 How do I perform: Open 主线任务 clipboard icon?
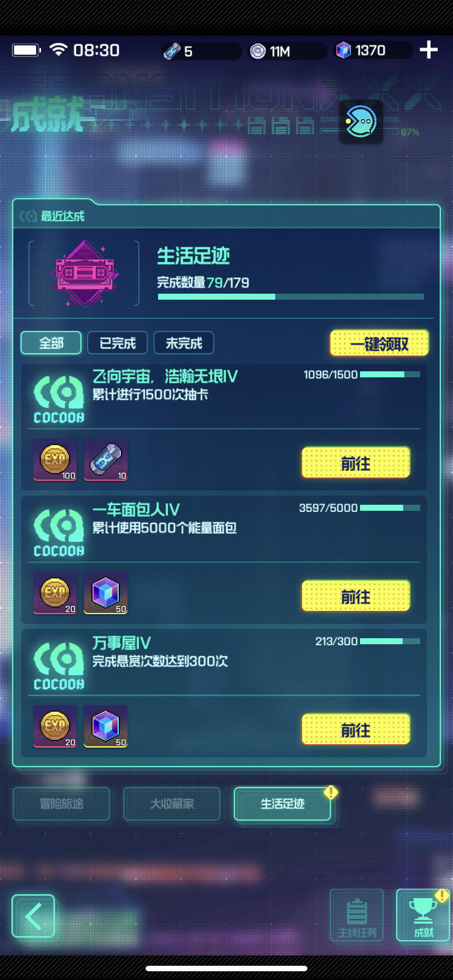click(x=357, y=915)
